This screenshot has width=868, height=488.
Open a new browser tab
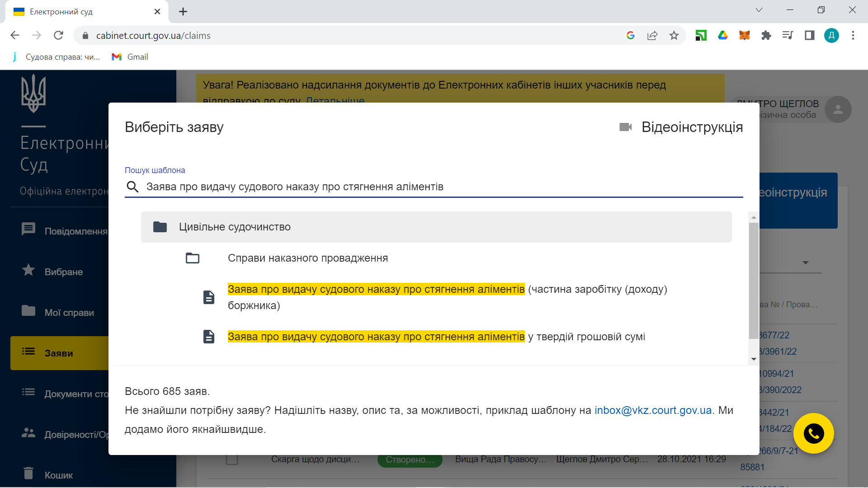click(183, 12)
